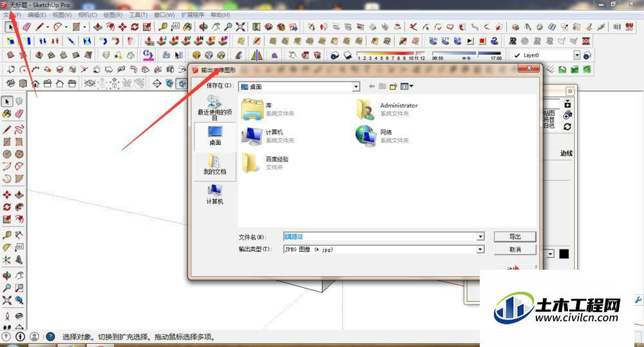Image resolution: width=644 pixels, height=347 pixels.
Task: Select the Polygon tool in left toolbox
Action: click(19, 154)
